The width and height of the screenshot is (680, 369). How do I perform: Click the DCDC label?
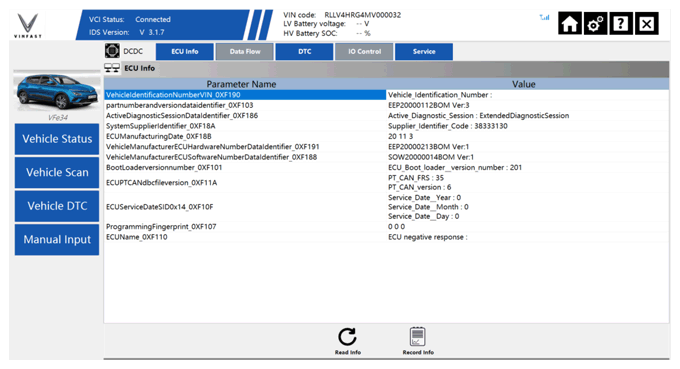coord(133,52)
